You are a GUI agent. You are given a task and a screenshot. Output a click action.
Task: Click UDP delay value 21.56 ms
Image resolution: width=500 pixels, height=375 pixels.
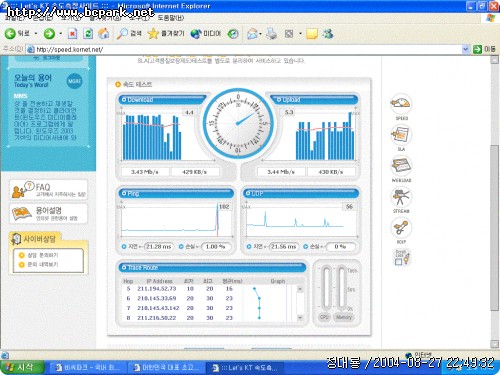tap(284, 247)
